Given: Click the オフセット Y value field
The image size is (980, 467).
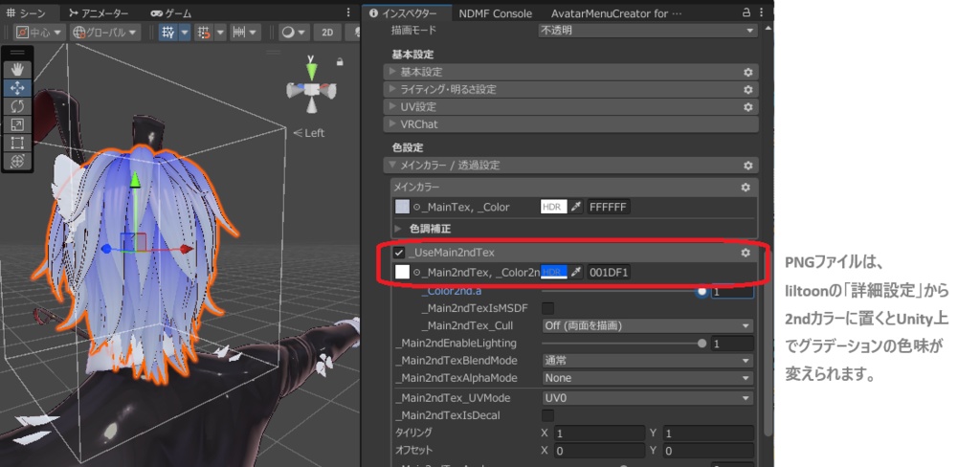Looking at the screenshot, I should pos(707,451).
